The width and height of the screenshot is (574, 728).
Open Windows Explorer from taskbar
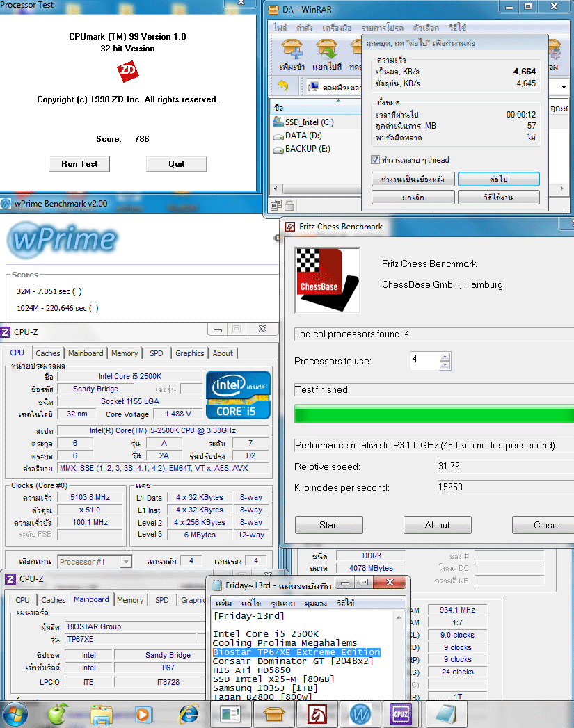(x=102, y=715)
